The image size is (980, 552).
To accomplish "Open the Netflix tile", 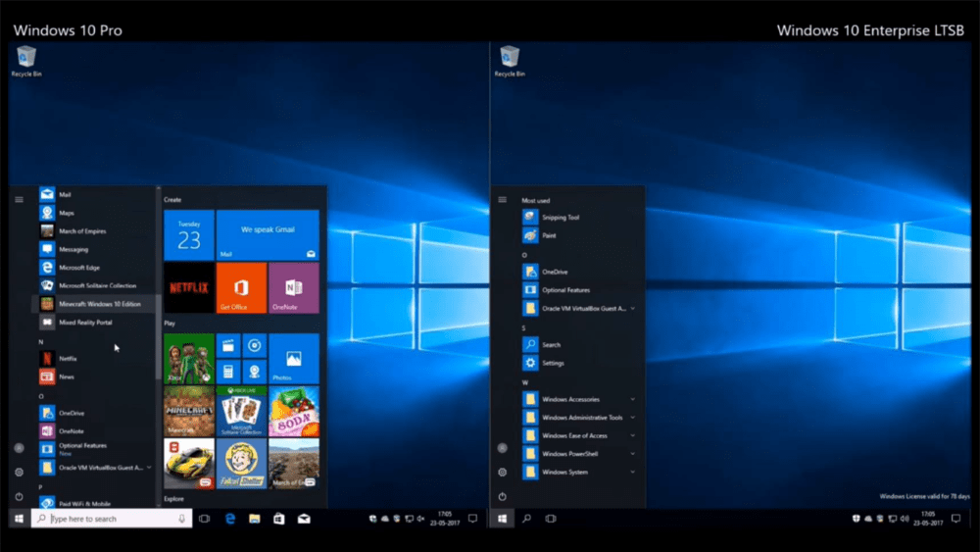I will pos(189,287).
